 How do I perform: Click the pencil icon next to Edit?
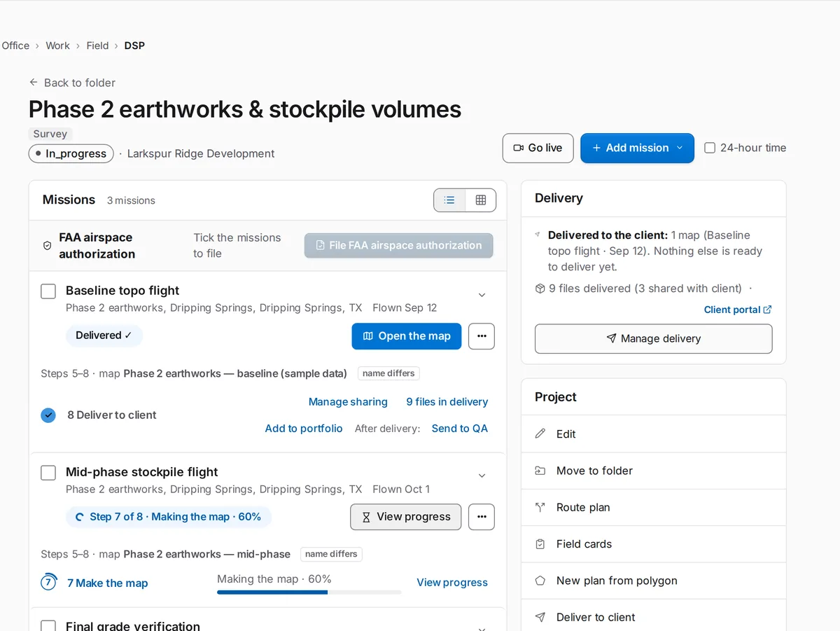coord(540,434)
